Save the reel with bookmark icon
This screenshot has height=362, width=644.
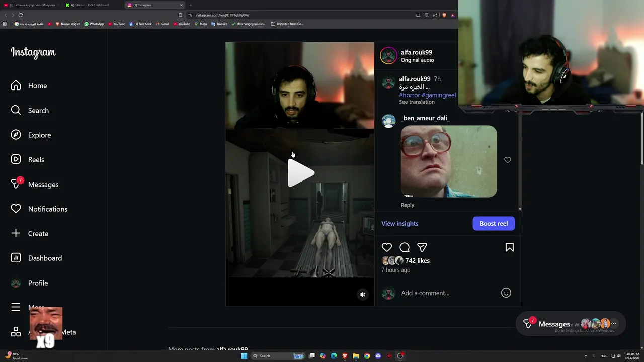click(509, 247)
